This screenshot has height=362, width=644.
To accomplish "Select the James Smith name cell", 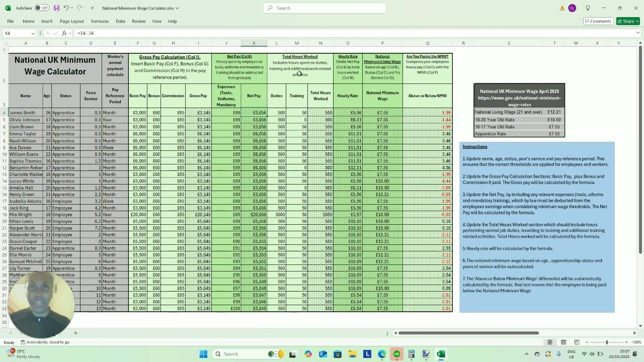I will [x=26, y=113].
